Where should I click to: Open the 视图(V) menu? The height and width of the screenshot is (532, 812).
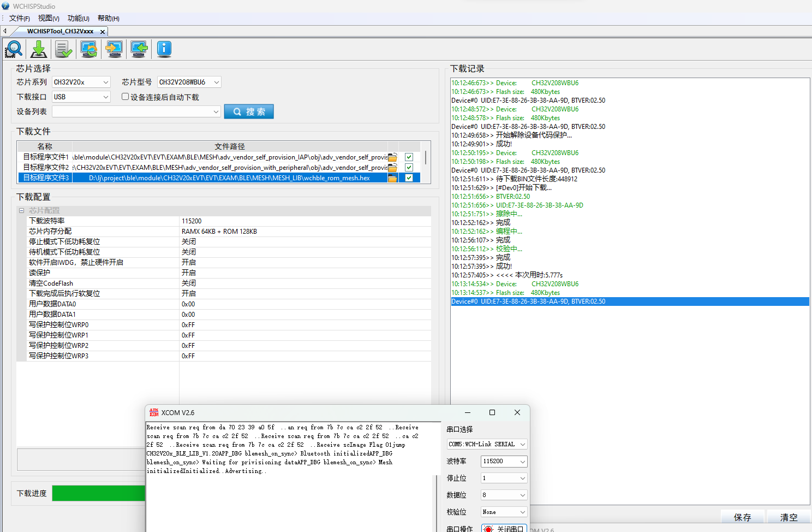(x=49, y=19)
